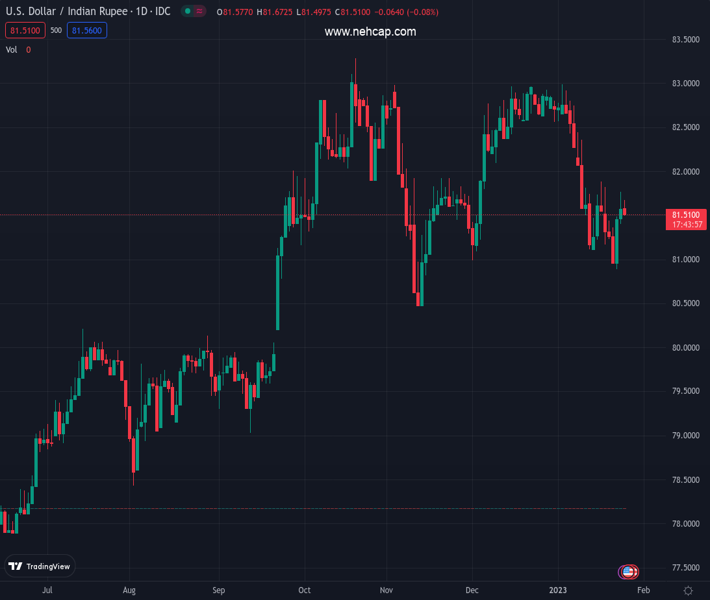Select the Vol indicator label
This screenshot has width=710, height=600.
(x=12, y=49)
